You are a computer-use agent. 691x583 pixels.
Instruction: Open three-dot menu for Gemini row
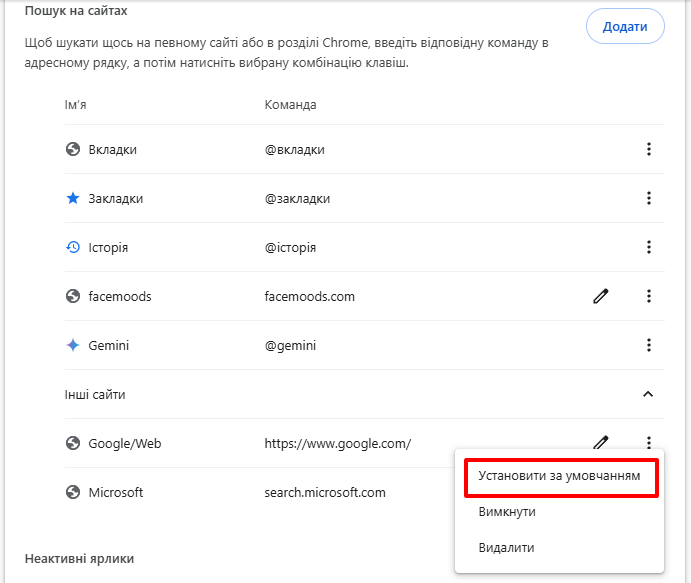648,345
